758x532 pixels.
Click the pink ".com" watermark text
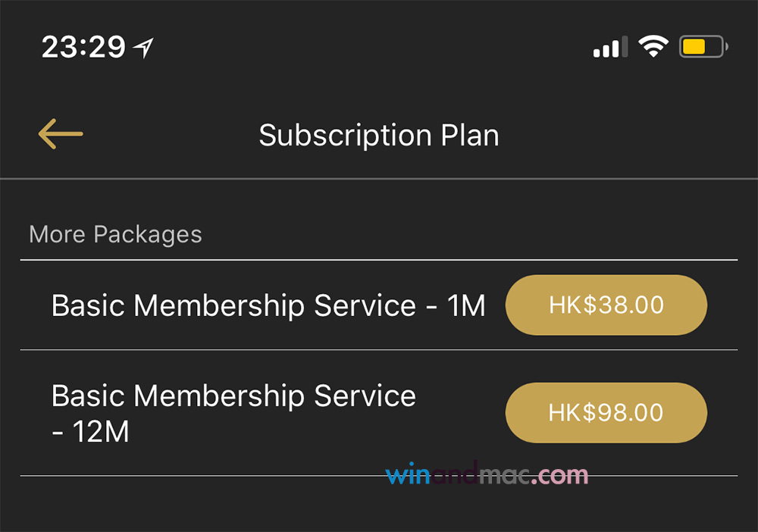[561, 475]
